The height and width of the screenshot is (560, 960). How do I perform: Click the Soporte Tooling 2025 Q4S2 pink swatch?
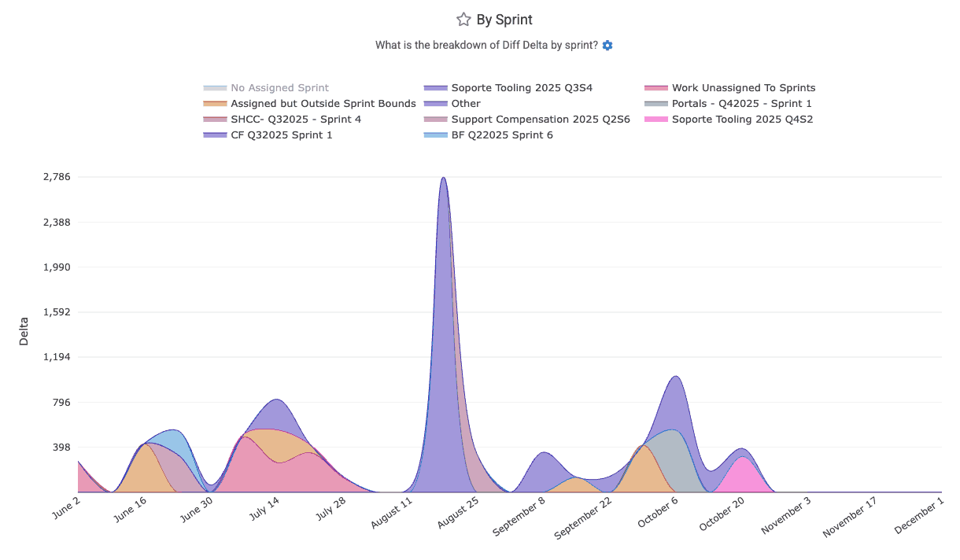point(655,120)
